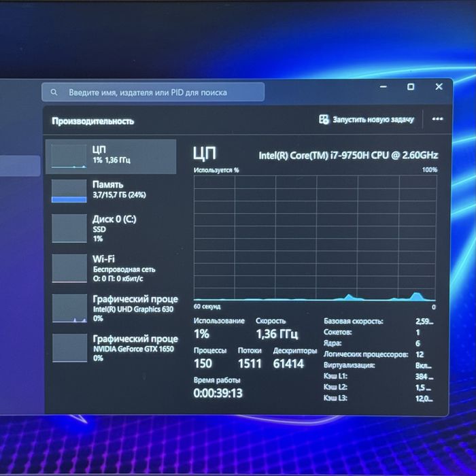
Task: Select the Память performance item
Action: pyautogui.click(x=111, y=190)
